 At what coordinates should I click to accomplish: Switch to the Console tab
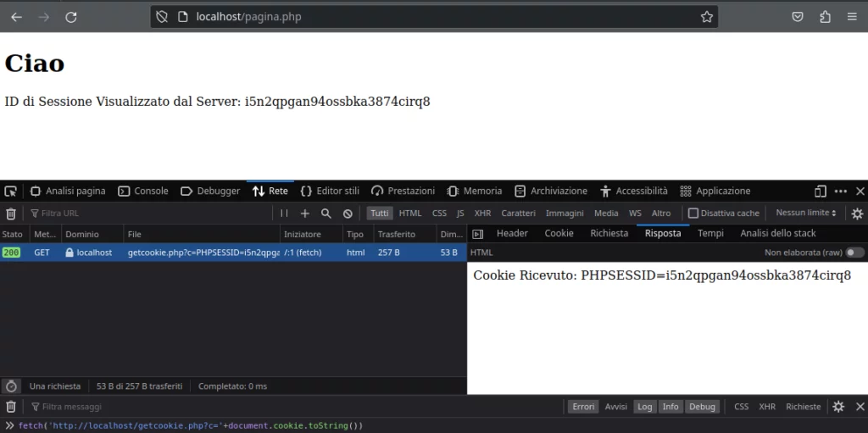click(143, 192)
